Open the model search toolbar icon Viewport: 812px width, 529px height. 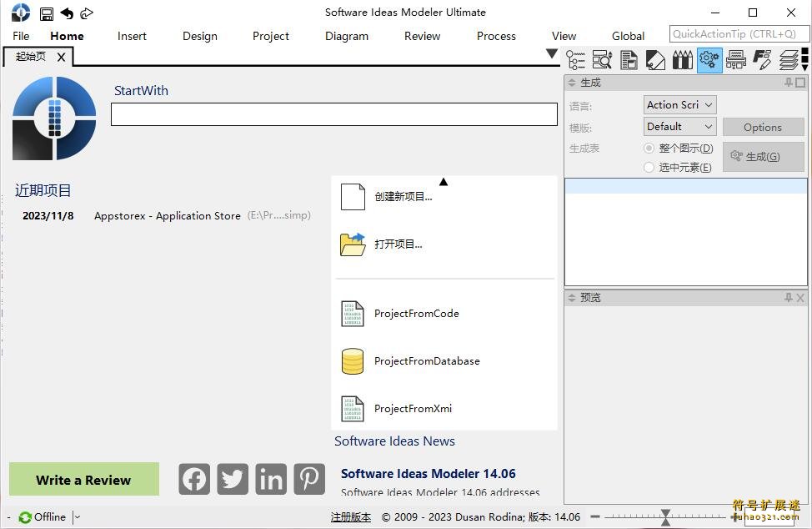(x=602, y=59)
